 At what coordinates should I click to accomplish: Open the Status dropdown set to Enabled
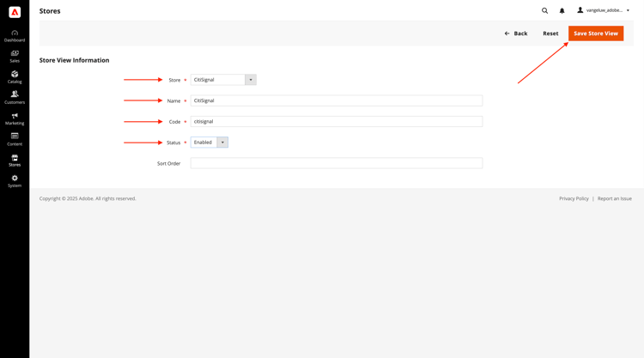point(209,143)
